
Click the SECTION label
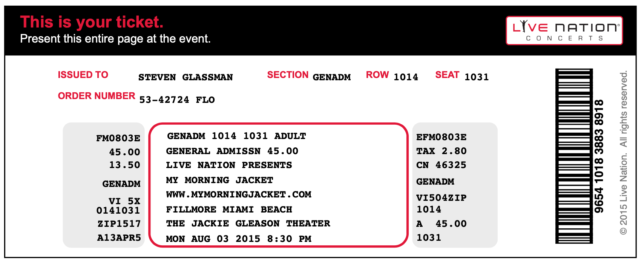point(288,75)
